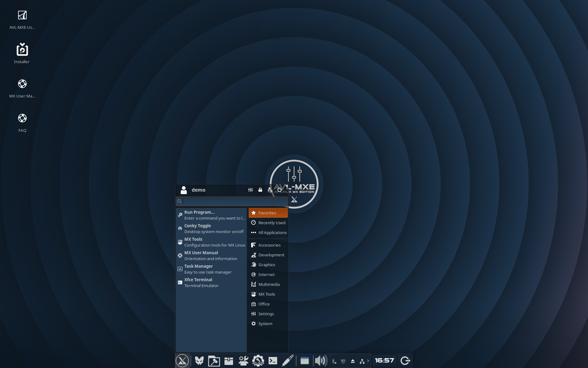The height and width of the screenshot is (368, 588).
Task: Open the Settings category in menu
Action: coord(266,314)
